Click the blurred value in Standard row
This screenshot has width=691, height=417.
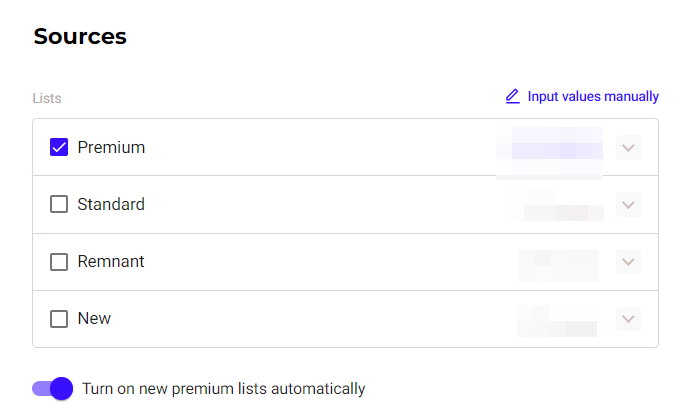556,205
